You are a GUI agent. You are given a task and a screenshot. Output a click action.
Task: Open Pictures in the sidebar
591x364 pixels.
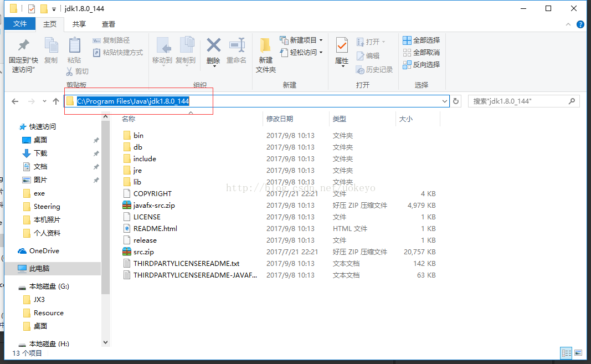35,180
